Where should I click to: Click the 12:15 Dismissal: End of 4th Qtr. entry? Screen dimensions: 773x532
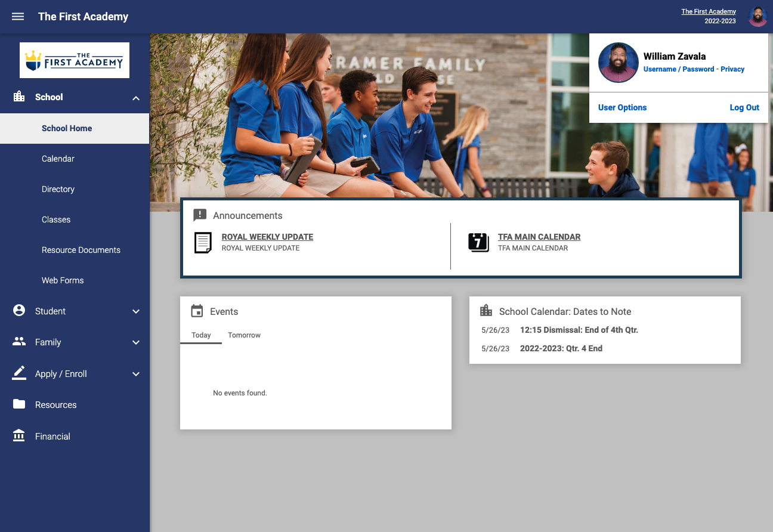point(579,330)
